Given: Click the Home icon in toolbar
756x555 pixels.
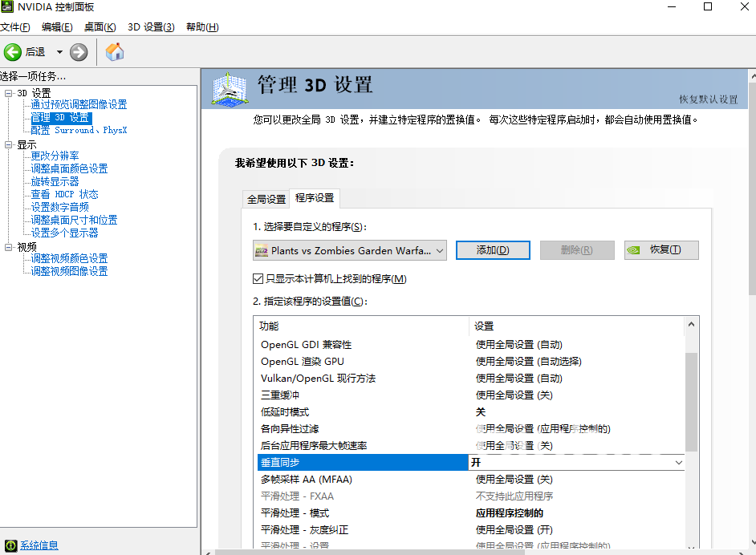Looking at the screenshot, I should click(x=115, y=52).
